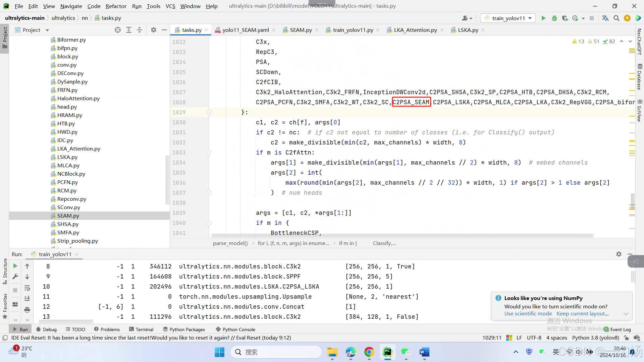The height and width of the screenshot is (362, 644).
Task: Open the wrench settings icon in Run panel
Action: pos(15,277)
